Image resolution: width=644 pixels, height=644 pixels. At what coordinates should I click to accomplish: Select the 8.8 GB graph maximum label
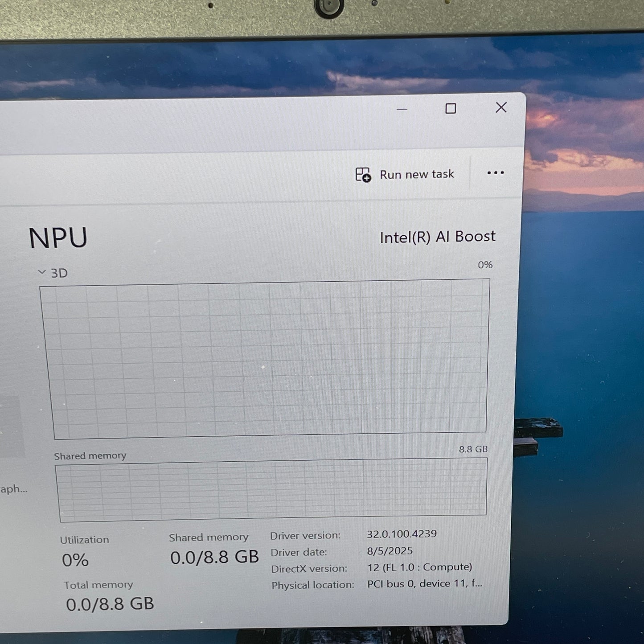473,449
